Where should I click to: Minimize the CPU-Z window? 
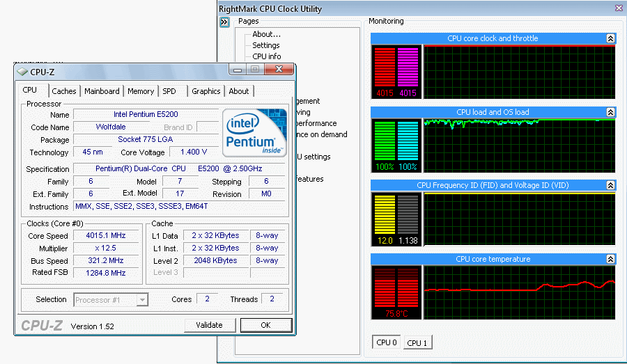(x=238, y=69)
